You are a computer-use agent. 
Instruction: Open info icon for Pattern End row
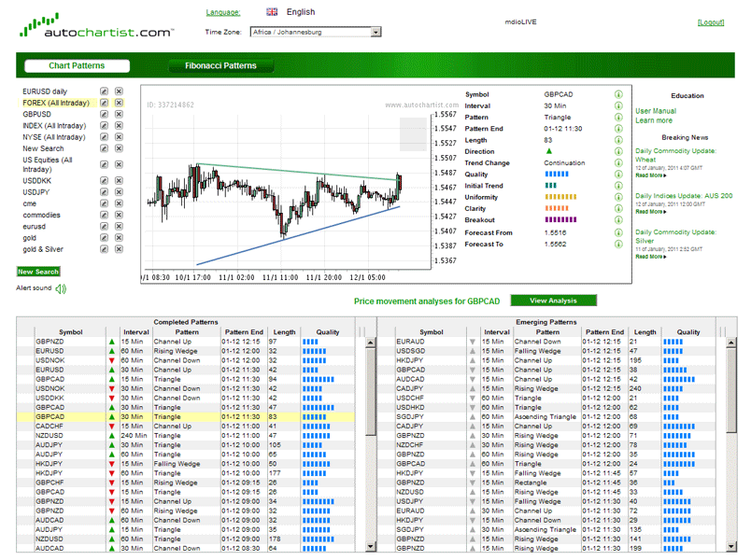pyautogui.click(x=618, y=129)
